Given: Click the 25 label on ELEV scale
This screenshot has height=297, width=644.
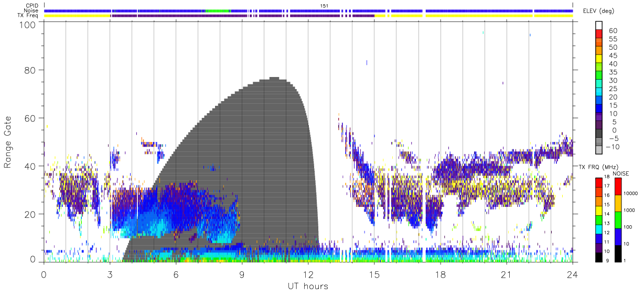Looking at the screenshot, I should pyautogui.click(x=612, y=89).
